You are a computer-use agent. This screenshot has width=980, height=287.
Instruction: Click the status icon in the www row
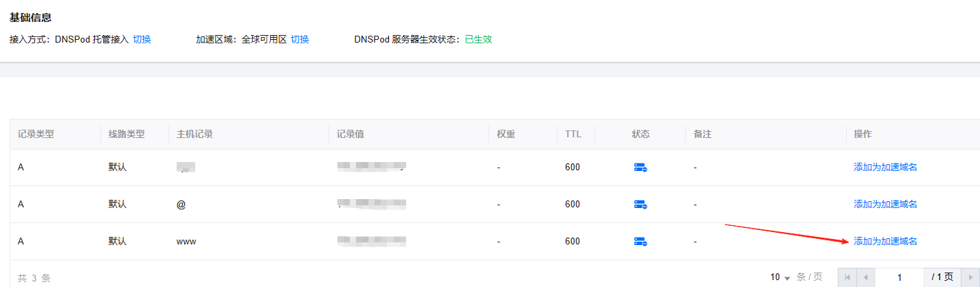coord(641,242)
